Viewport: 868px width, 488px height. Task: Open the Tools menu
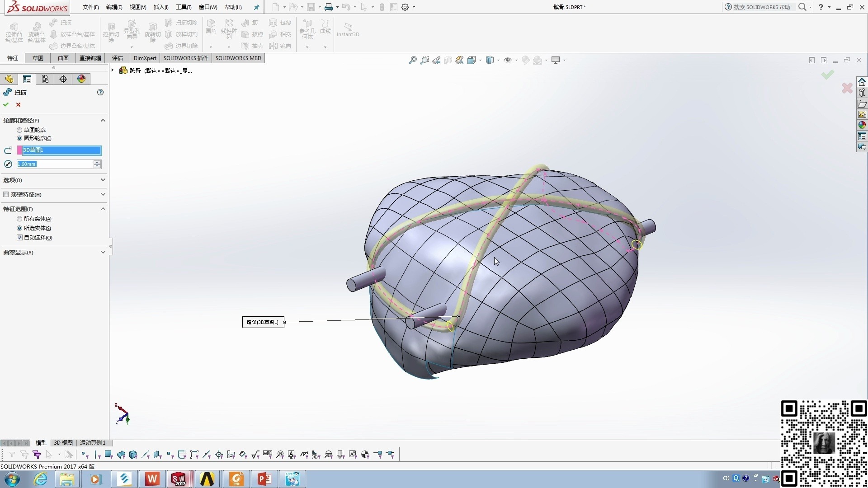click(x=184, y=7)
